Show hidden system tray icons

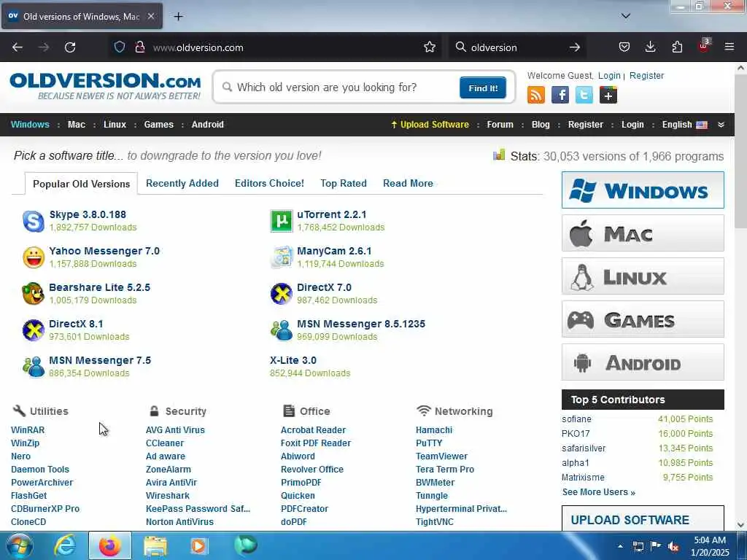(620, 546)
